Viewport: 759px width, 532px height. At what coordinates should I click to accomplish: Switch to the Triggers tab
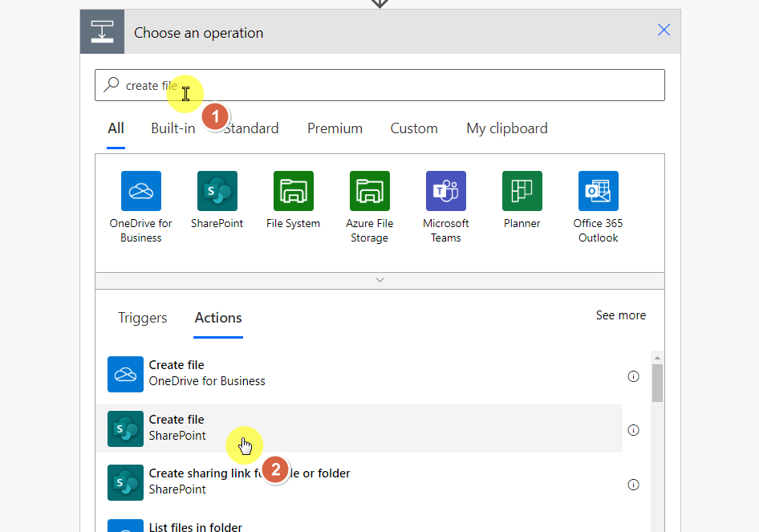click(x=142, y=318)
